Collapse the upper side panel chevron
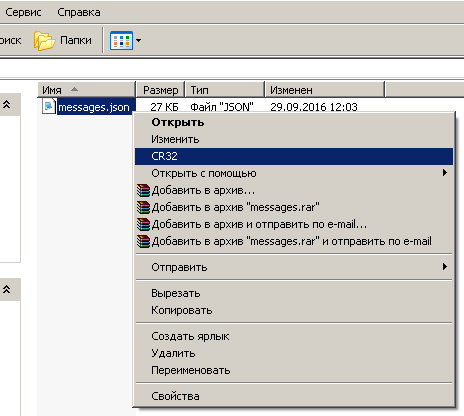 (x=7, y=105)
